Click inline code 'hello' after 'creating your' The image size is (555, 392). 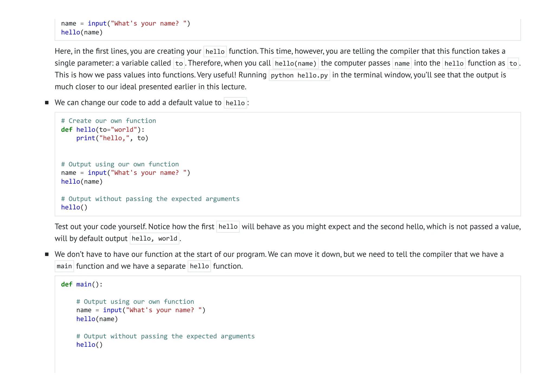point(215,51)
